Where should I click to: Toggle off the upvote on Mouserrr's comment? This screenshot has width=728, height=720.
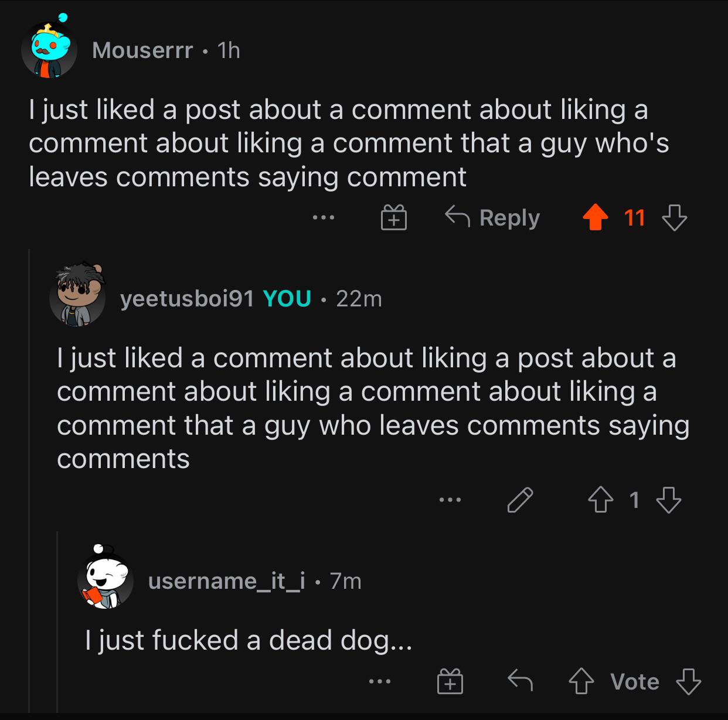pos(596,218)
